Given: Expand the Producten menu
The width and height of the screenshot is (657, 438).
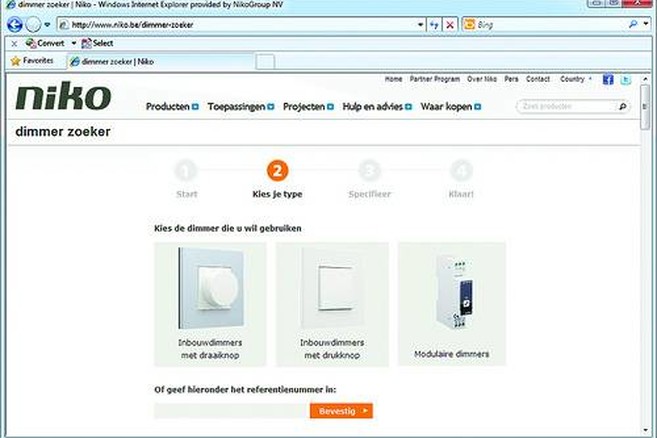Looking at the screenshot, I should point(172,106).
